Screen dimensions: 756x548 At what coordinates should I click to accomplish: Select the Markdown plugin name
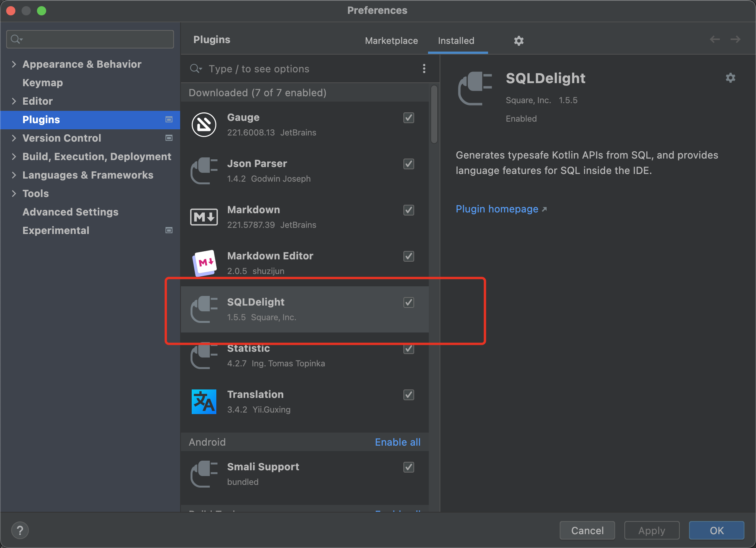254,210
